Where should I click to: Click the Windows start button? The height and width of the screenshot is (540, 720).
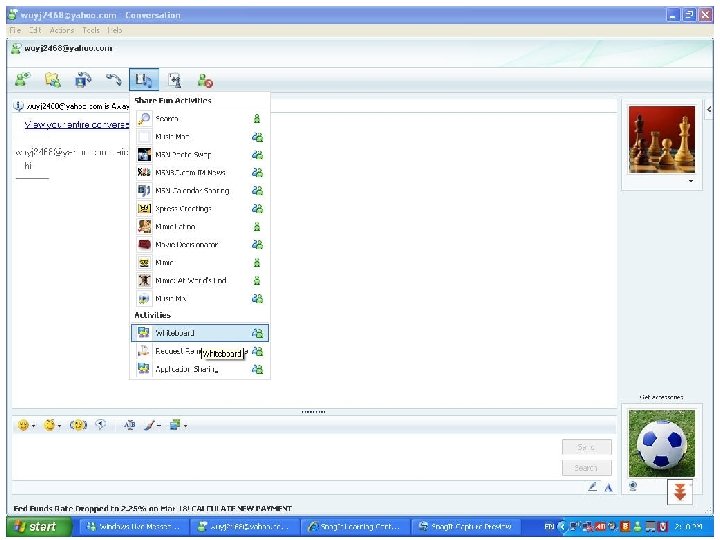pos(39,527)
